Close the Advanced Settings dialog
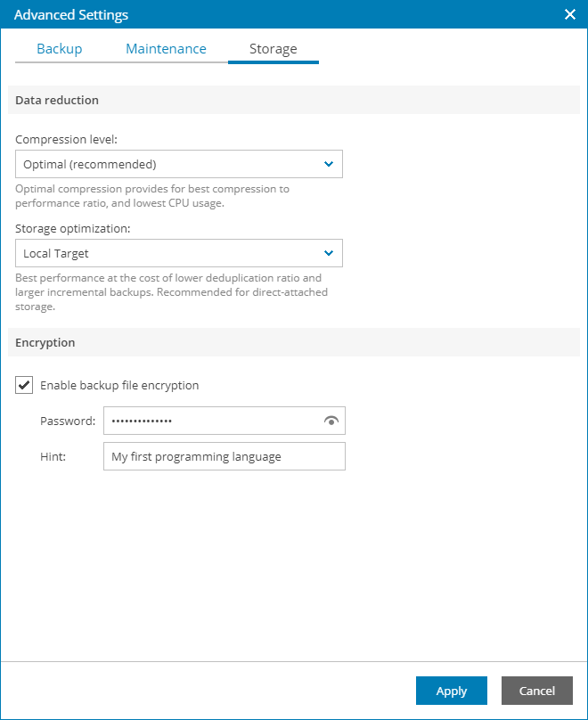 tap(570, 14)
